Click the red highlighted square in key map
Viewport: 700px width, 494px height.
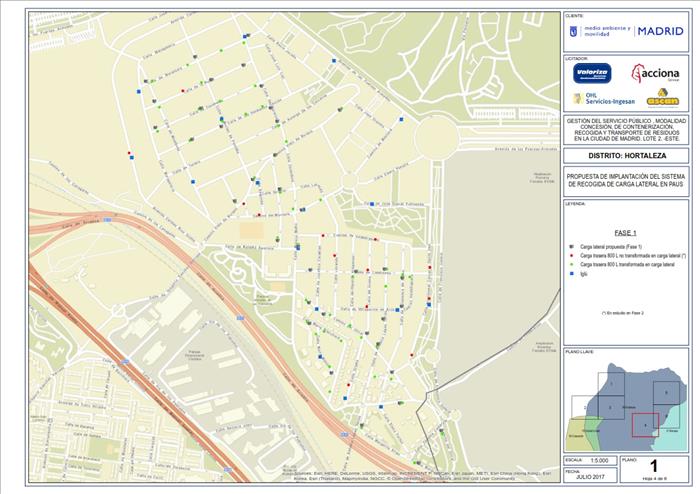(645, 424)
